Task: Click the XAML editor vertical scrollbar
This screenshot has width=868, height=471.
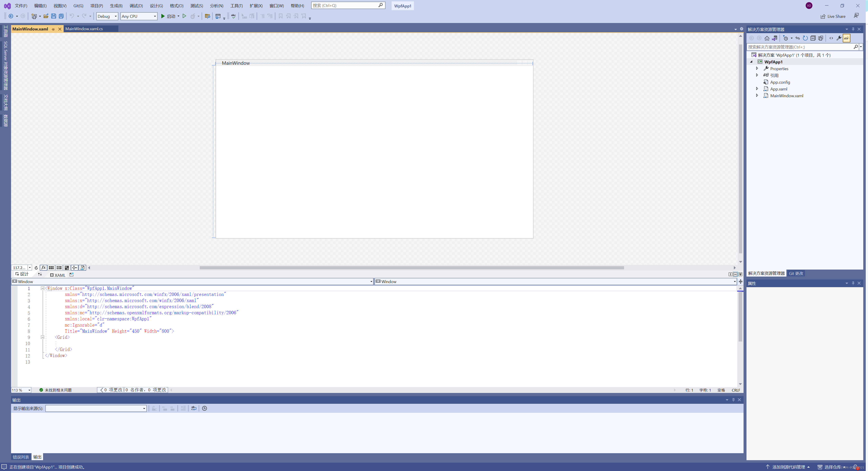Action: pos(740,316)
